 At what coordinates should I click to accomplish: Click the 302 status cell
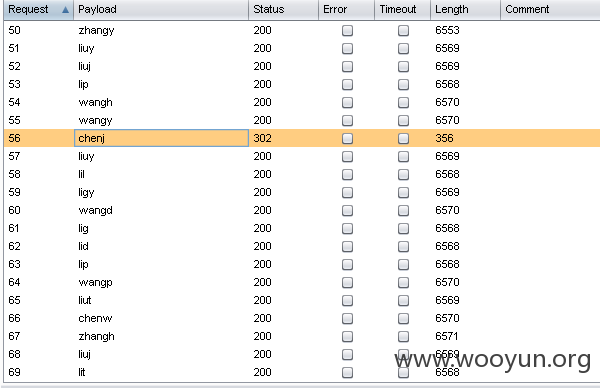(262, 138)
